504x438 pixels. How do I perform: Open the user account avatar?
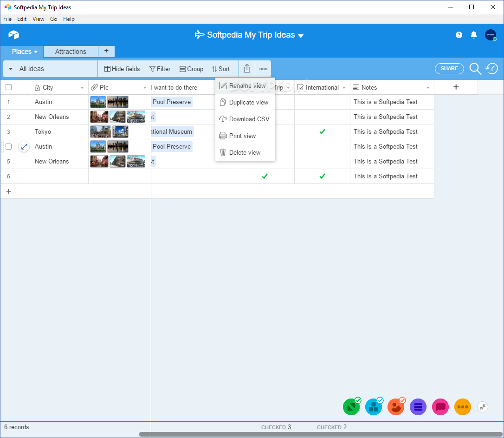(490, 35)
